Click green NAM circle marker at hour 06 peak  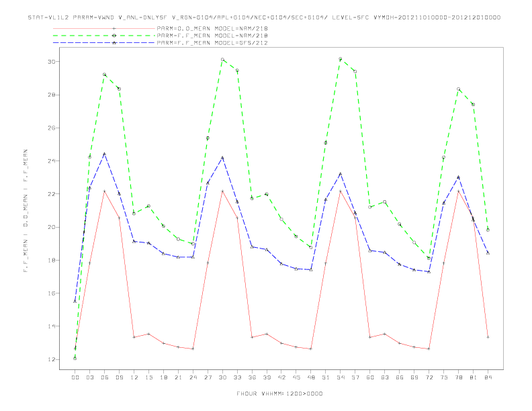tap(105, 75)
